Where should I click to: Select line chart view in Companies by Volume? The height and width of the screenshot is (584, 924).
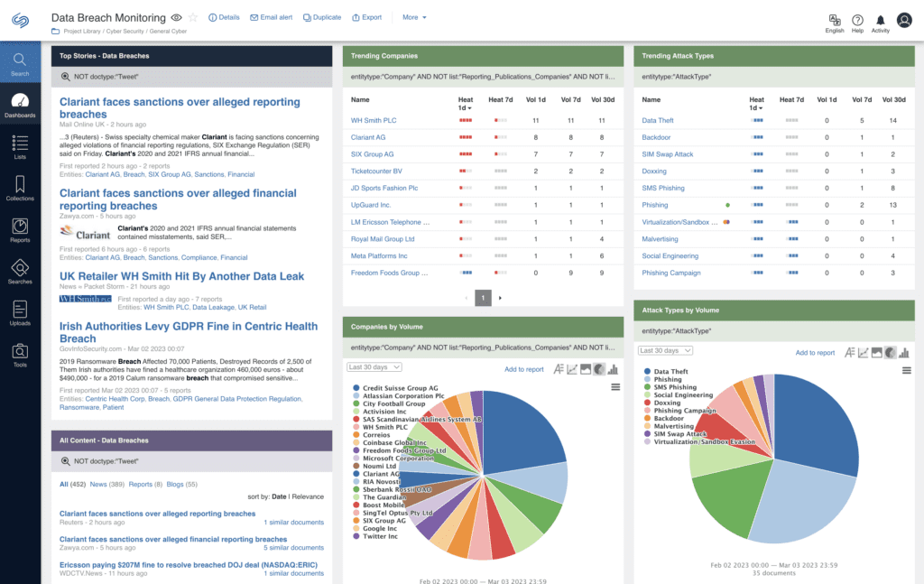(571, 369)
